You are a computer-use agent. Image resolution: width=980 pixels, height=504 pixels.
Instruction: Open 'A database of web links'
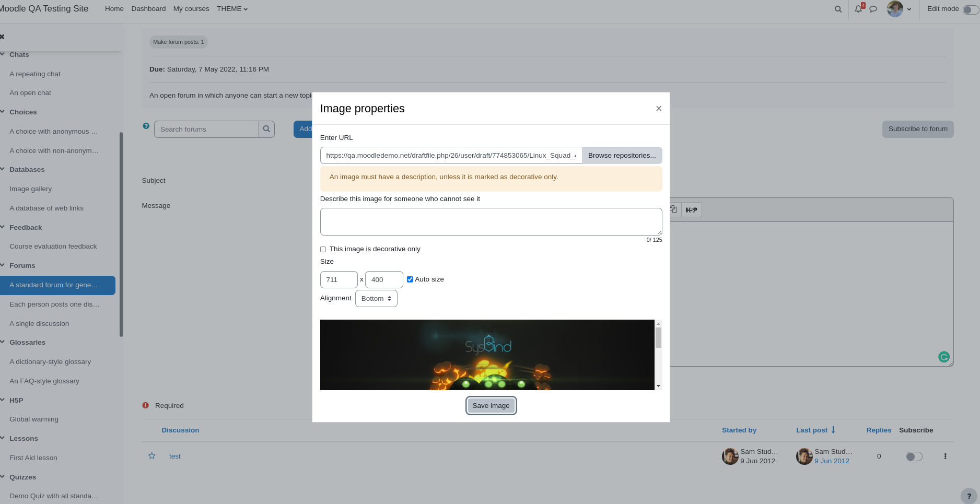coord(46,208)
